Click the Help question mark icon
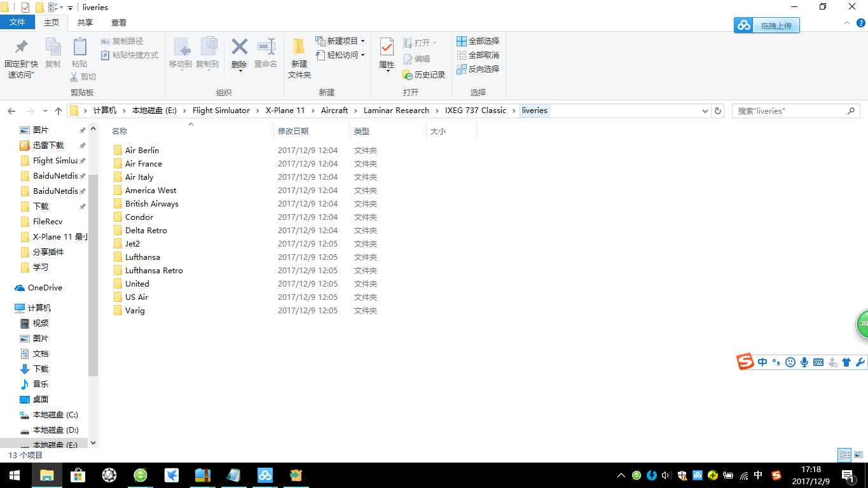Image resolution: width=868 pixels, height=488 pixels. 860,23
